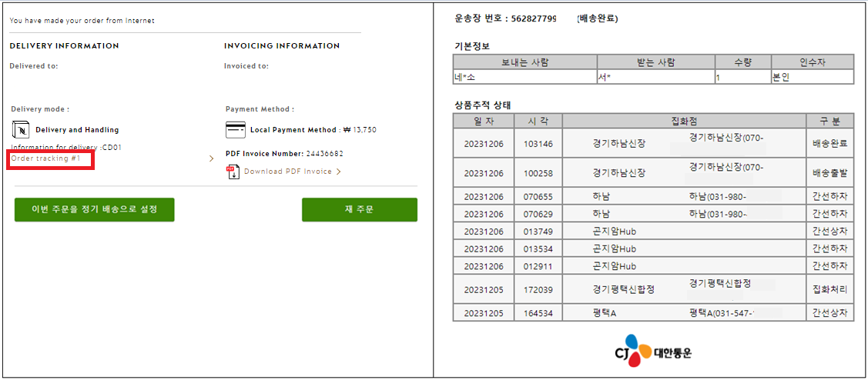
Task: Click the green 재 주문 reorder button
Action: (x=359, y=210)
